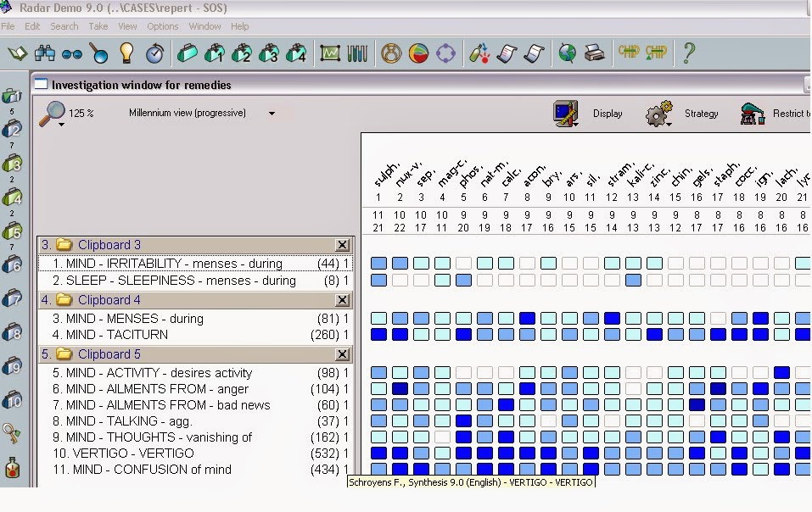Click the printer icon
The image size is (812, 512).
pyautogui.click(x=595, y=53)
